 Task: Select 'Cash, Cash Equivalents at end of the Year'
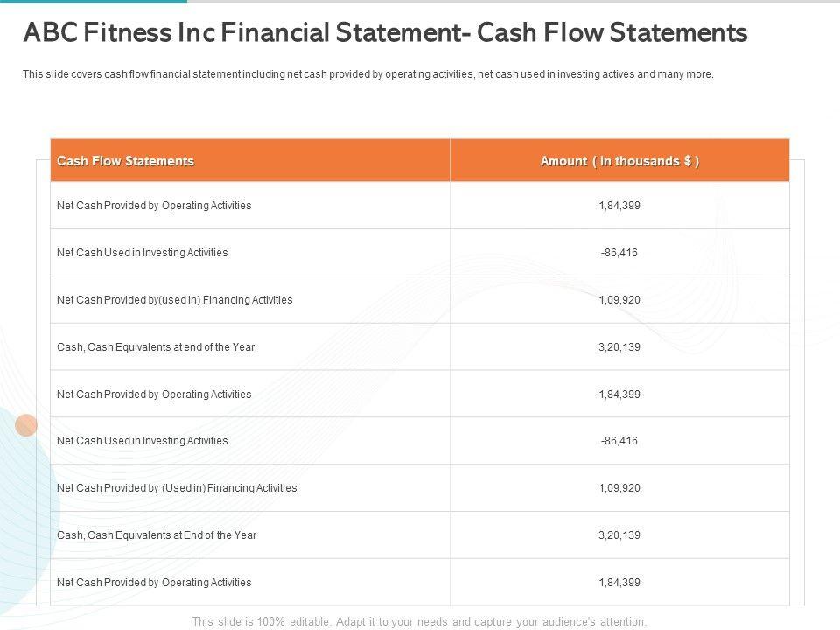[x=156, y=347]
